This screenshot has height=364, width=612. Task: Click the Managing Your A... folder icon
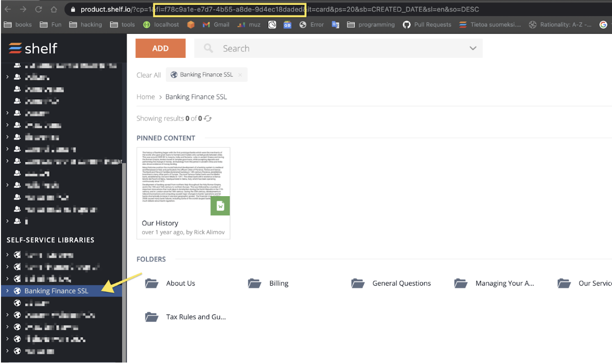[x=461, y=283]
